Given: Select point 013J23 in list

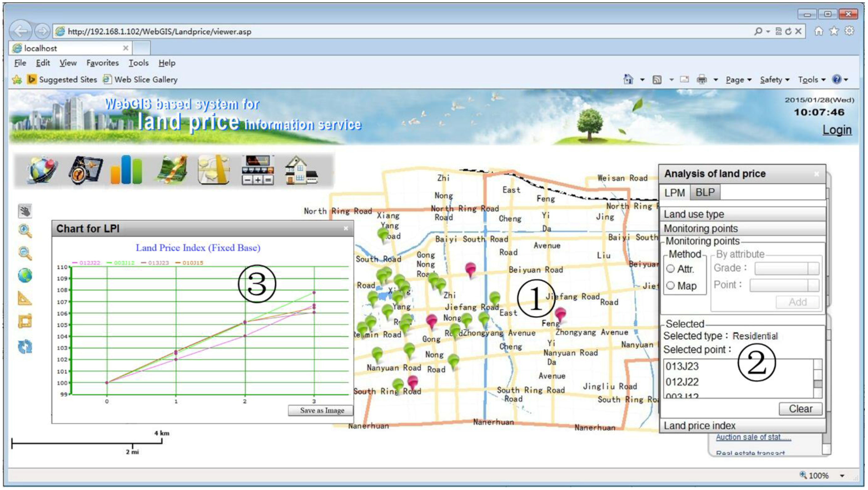Looking at the screenshot, I should coord(682,366).
